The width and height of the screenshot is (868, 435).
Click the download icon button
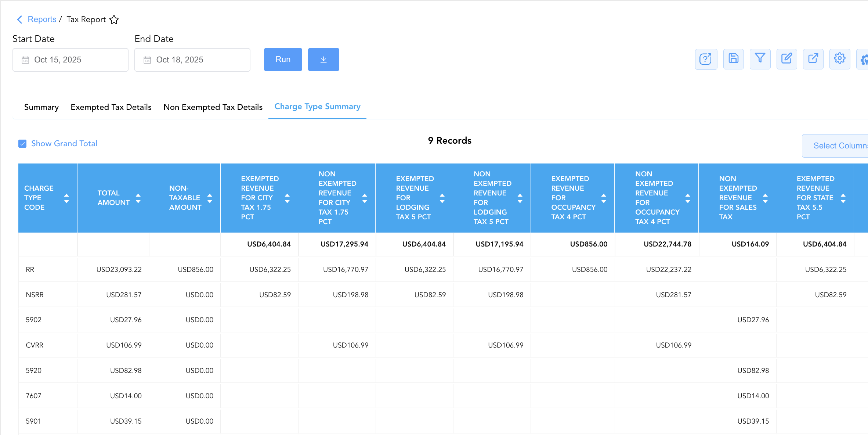pos(323,60)
